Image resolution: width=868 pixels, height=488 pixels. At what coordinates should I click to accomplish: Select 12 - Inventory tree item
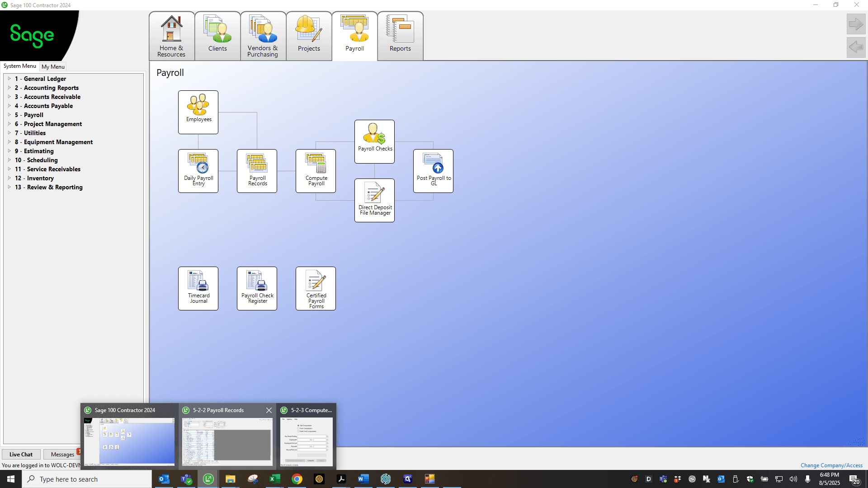[34, 178]
